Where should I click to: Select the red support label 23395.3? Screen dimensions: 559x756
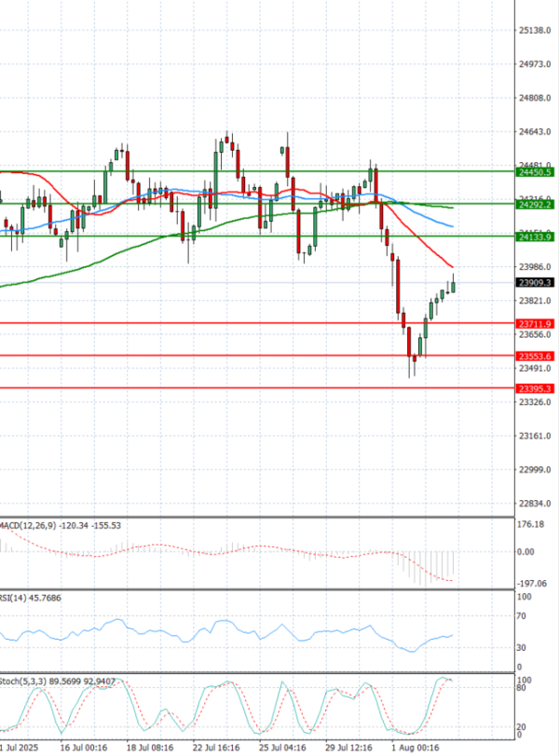(x=535, y=388)
